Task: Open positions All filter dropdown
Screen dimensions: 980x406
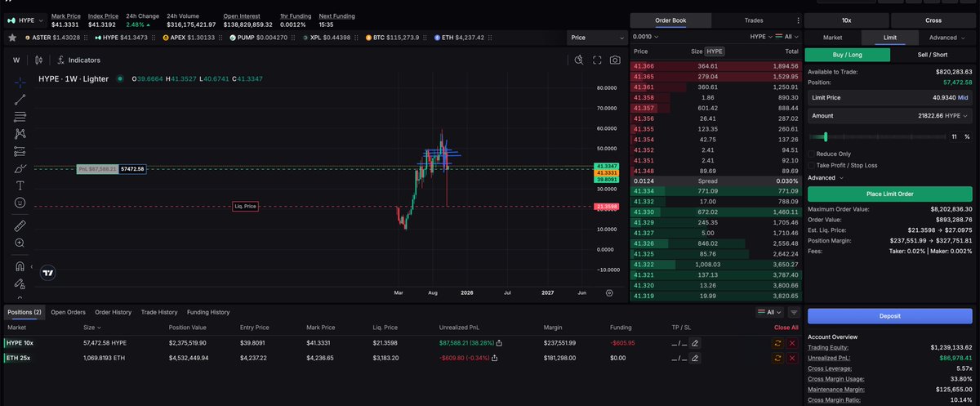Action: (x=770, y=312)
